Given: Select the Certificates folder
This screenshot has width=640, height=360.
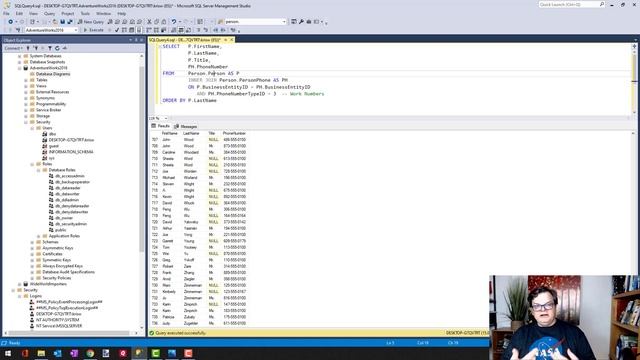Looking at the screenshot, I should tap(52, 254).
